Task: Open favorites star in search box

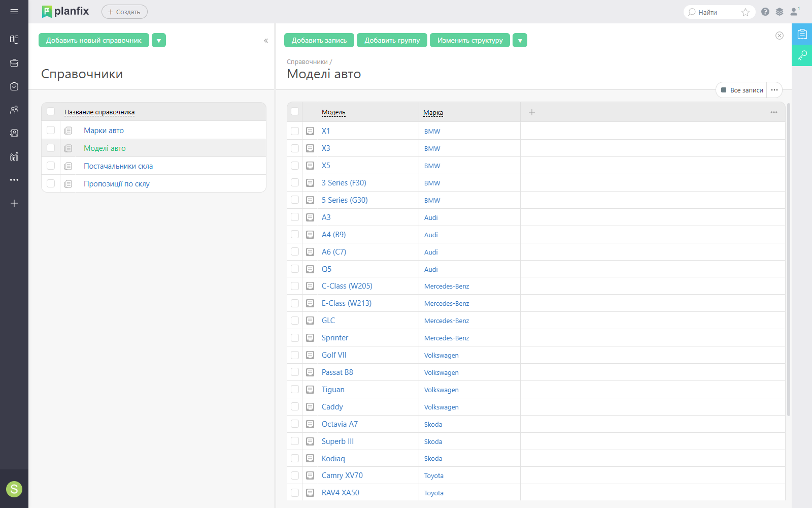Action: click(746, 12)
